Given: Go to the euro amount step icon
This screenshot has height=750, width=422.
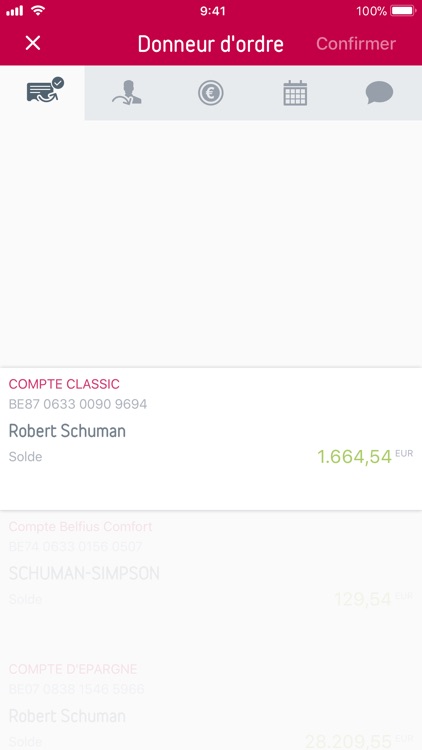Looking at the screenshot, I should tap(211, 92).
